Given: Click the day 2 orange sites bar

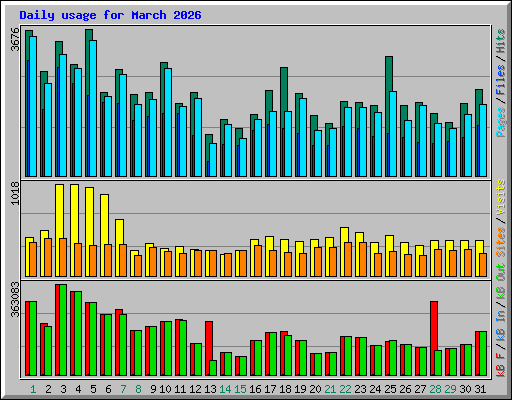Looking at the screenshot, I should pos(48,257).
